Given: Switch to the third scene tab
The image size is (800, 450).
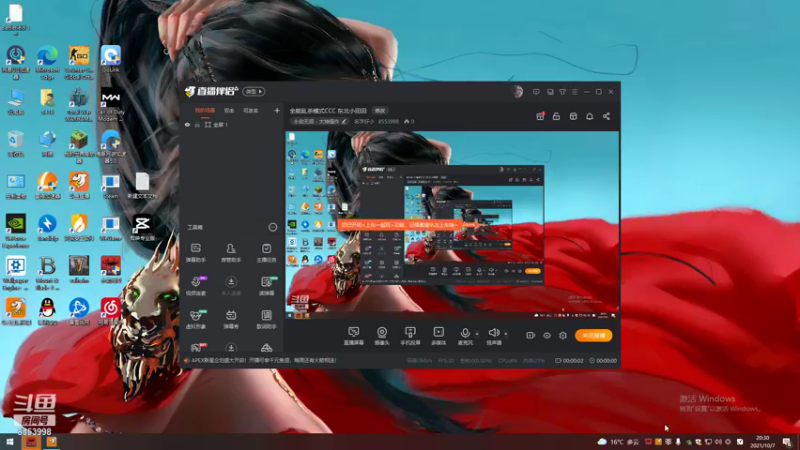Looking at the screenshot, I should point(251,111).
